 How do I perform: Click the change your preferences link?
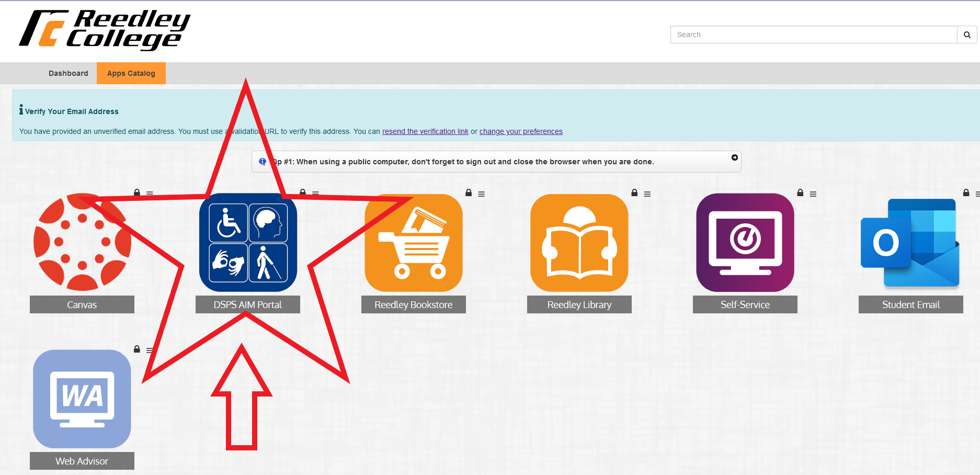(521, 131)
